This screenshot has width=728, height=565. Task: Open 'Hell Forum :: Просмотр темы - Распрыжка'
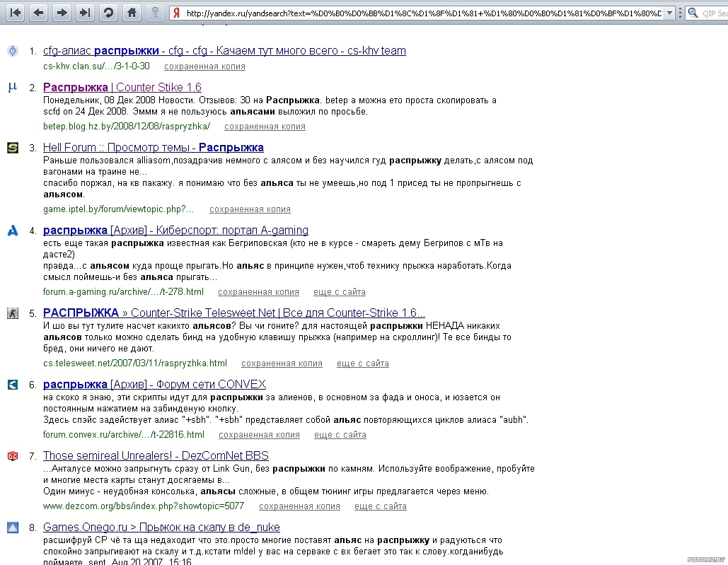point(154,148)
